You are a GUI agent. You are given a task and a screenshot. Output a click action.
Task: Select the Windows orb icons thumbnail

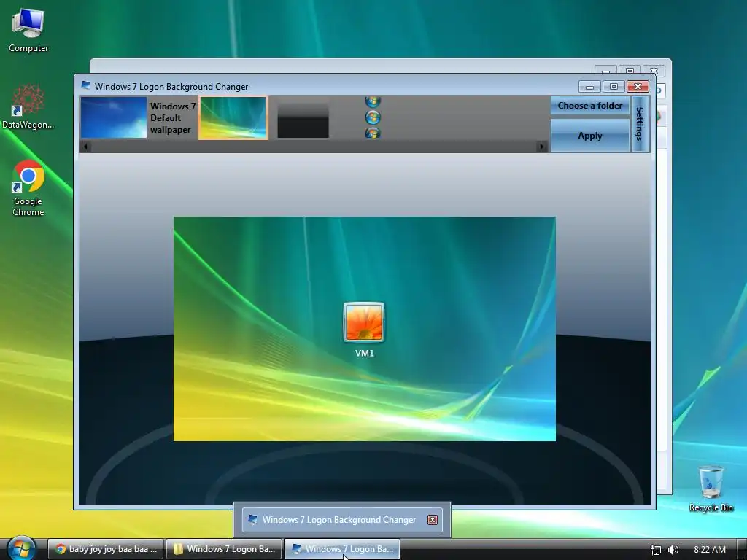[x=373, y=117]
